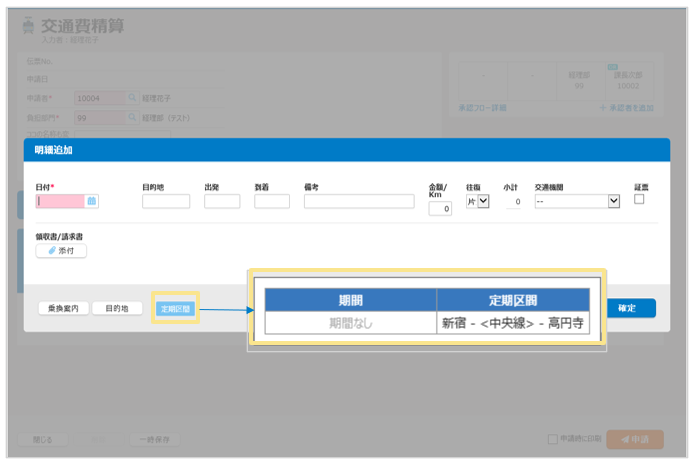Open the 往復 dropdown showing 片
697x467 pixels.
[x=478, y=201]
